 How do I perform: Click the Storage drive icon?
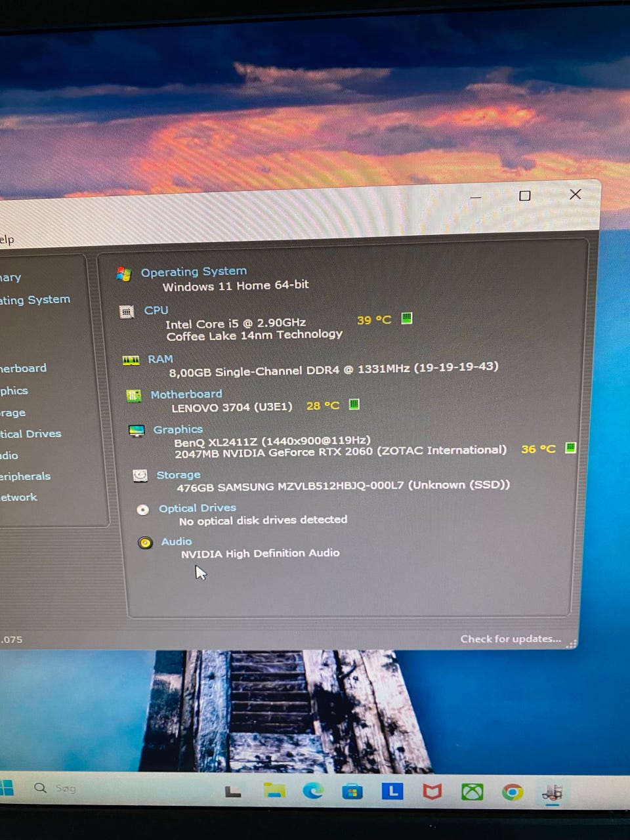tap(140, 476)
